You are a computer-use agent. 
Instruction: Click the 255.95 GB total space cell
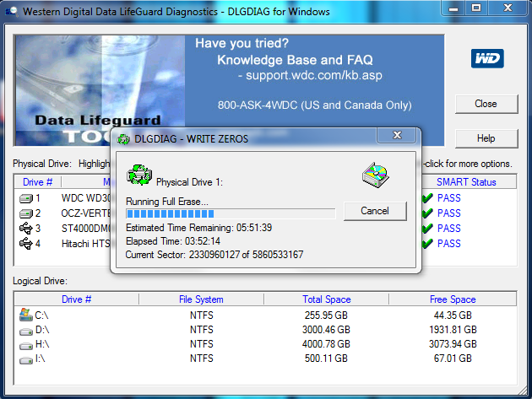pyautogui.click(x=326, y=315)
